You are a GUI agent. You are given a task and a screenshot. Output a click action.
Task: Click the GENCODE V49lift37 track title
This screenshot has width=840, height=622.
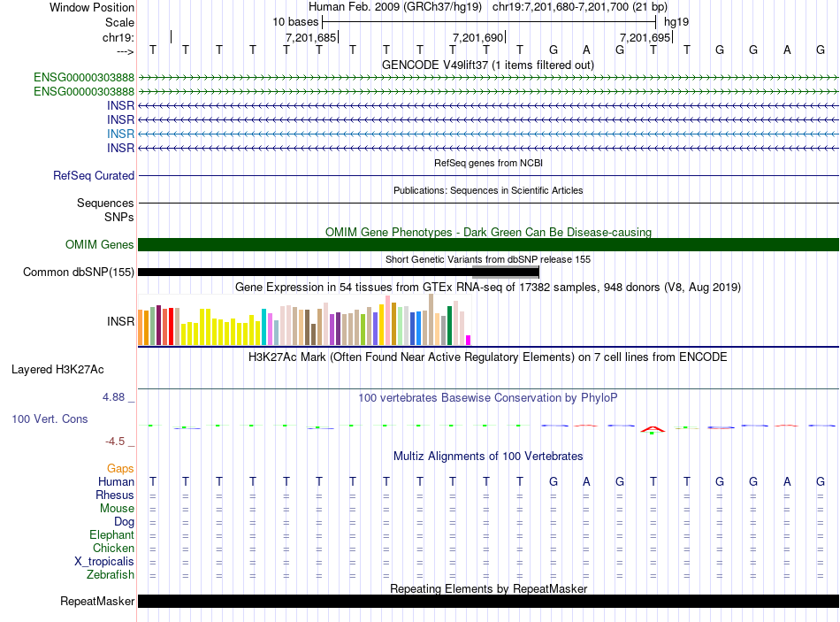coord(488,65)
